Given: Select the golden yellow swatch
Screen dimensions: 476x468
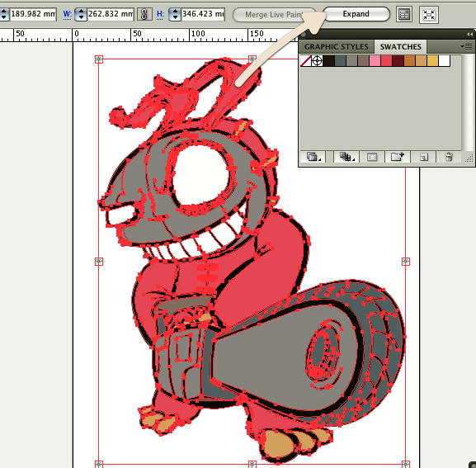Looking at the screenshot, I should [432, 61].
